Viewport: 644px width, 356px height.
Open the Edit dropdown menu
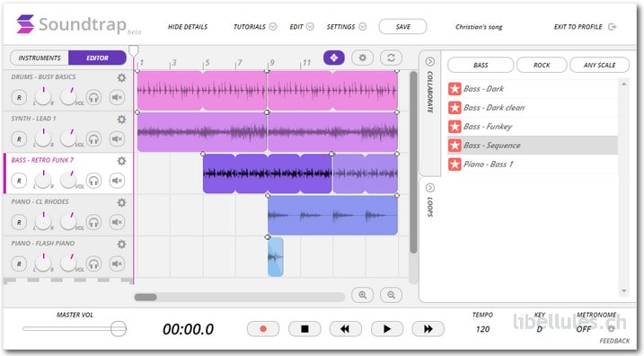coord(302,27)
